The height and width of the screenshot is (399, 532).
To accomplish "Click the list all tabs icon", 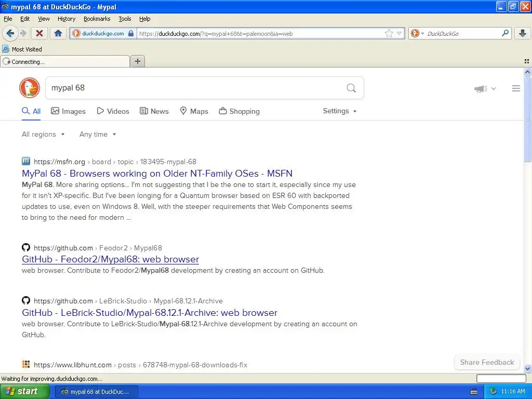I will (527, 61).
